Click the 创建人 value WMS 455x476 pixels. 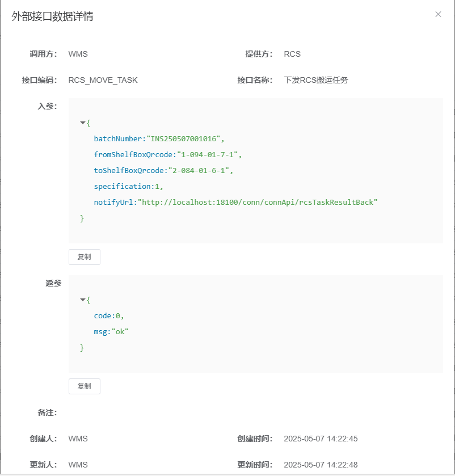(78, 439)
